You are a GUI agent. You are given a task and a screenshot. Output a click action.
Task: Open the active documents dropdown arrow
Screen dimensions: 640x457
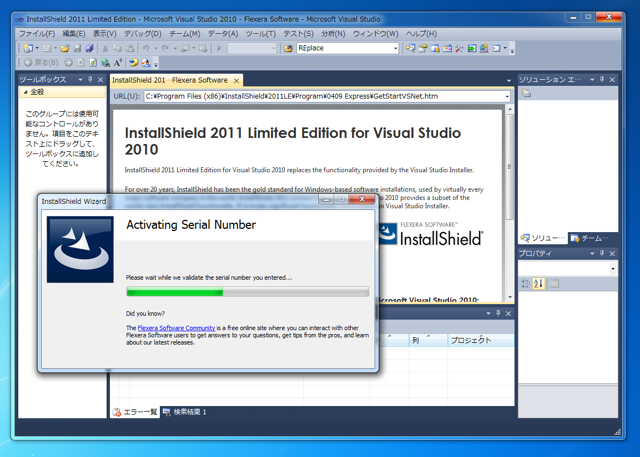tap(509, 80)
